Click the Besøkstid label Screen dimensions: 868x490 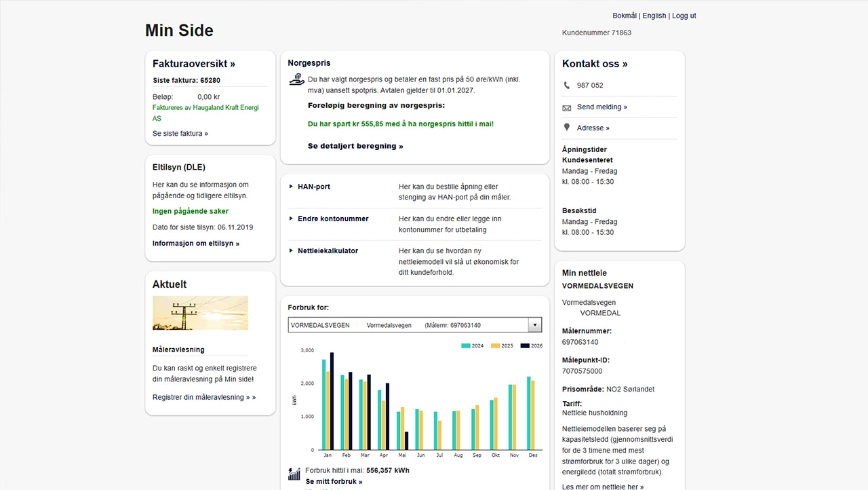click(579, 210)
